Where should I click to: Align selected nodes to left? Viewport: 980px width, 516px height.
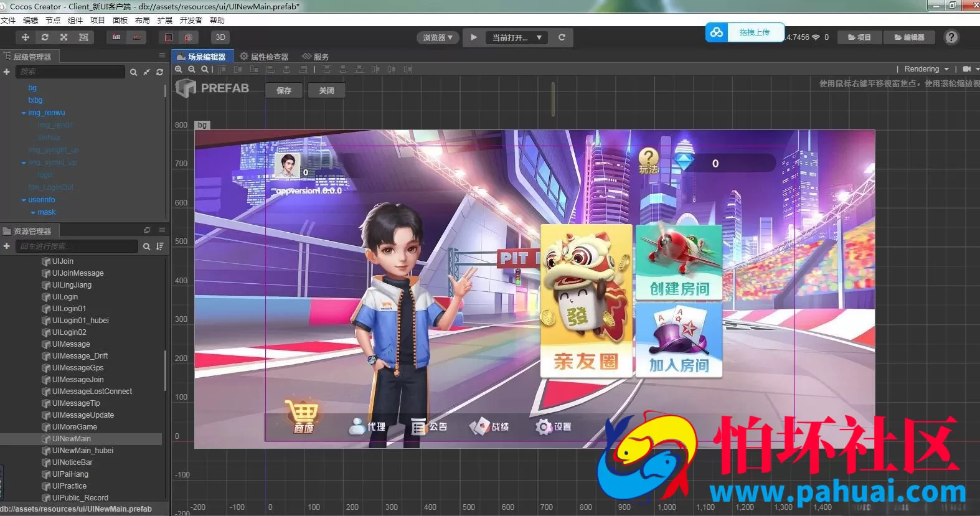pos(270,69)
